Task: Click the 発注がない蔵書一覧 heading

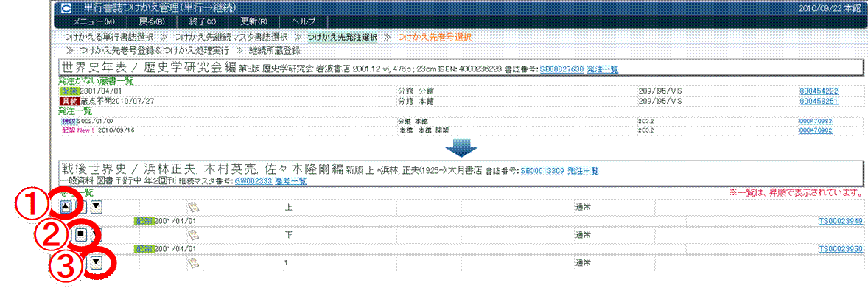Action: 96,81
